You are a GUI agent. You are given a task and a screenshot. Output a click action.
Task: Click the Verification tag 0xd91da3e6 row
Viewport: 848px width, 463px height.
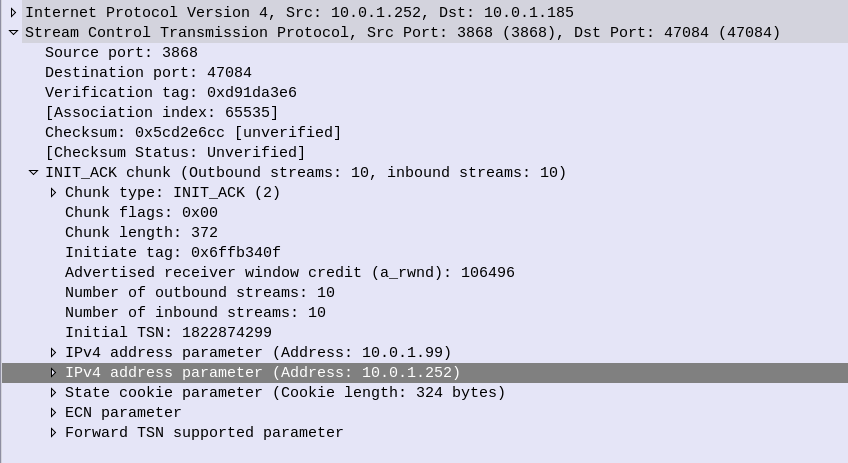[x=170, y=93]
